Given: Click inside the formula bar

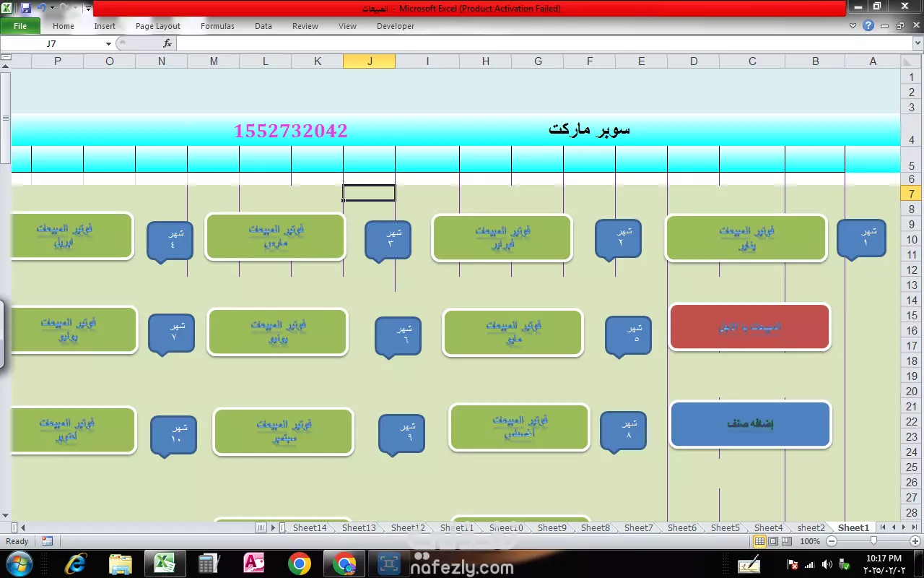Looking at the screenshot, I should tap(544, 44).
